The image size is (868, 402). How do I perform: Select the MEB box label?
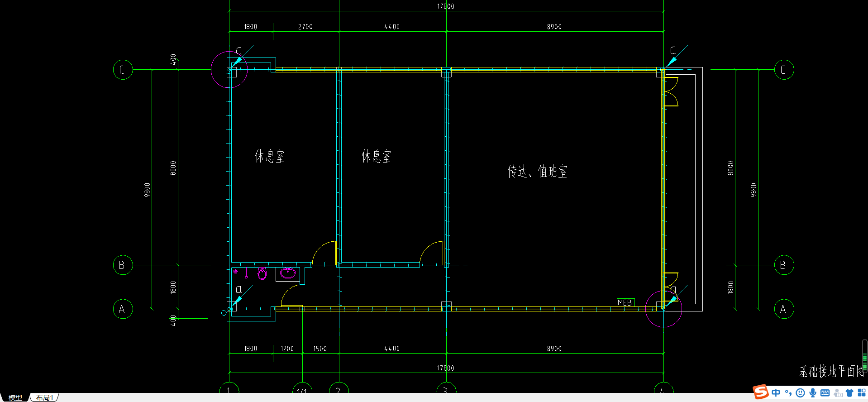pos(625,302)
